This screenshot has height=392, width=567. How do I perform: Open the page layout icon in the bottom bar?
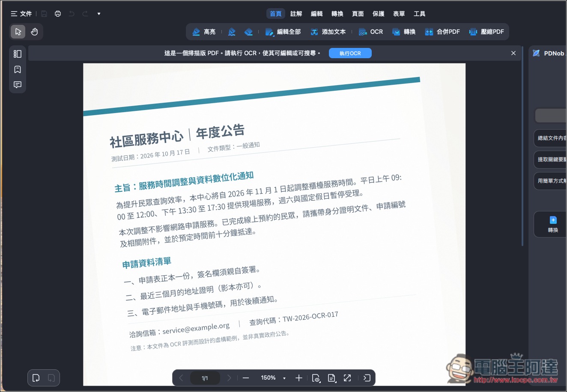pyautogui.click(x=331, y=378)
